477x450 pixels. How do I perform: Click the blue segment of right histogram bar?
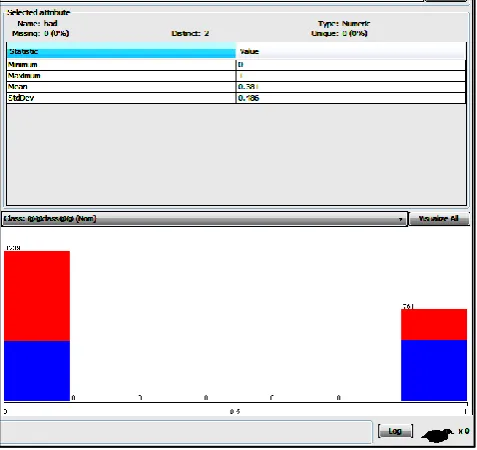click(434, 370)
